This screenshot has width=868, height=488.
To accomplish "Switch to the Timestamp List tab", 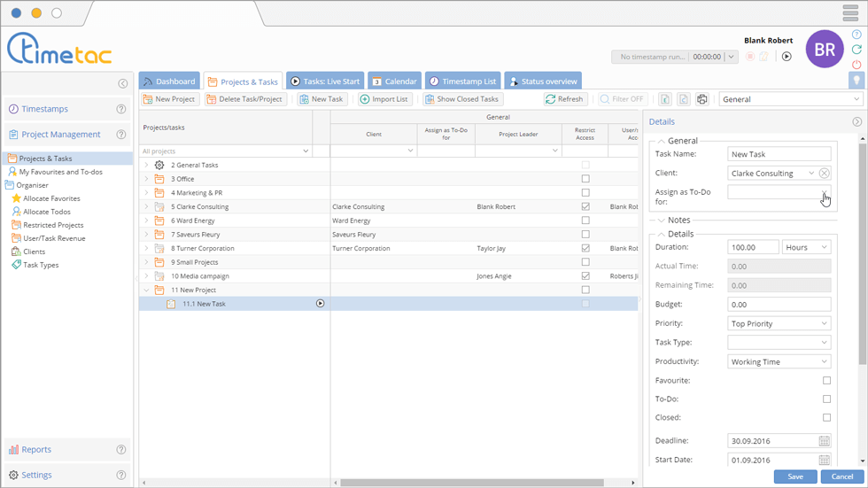I will [x=462, y=81].
